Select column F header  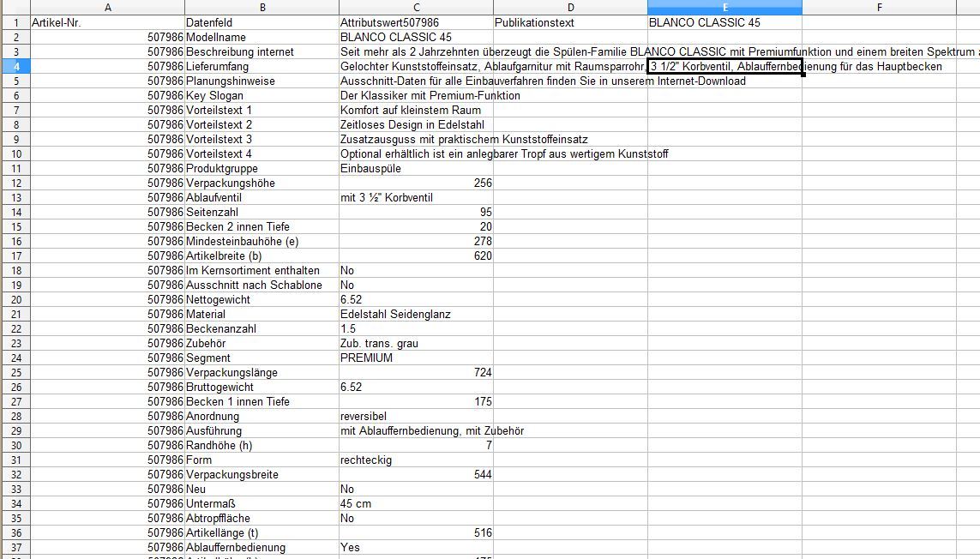(x=880, y=8)
